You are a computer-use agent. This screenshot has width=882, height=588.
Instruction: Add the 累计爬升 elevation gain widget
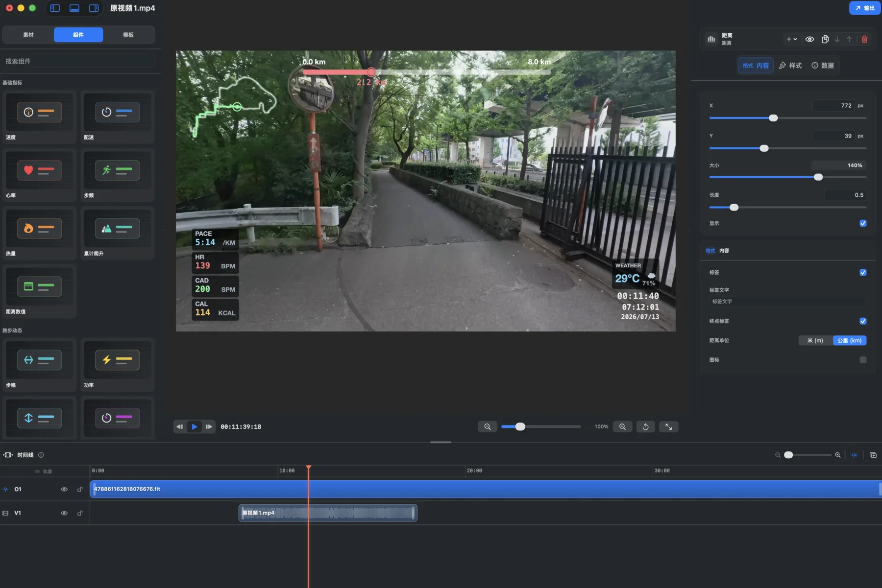pos(118,233)
